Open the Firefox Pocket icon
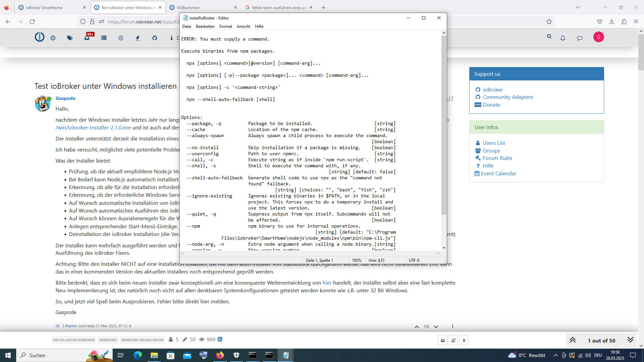 pyautogui.click(x=600, y=22)
